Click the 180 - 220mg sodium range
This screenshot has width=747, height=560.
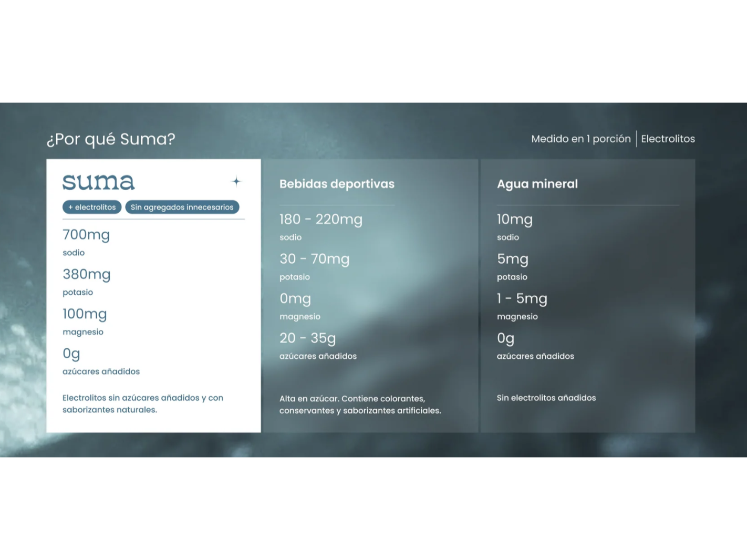pos(320,219)
